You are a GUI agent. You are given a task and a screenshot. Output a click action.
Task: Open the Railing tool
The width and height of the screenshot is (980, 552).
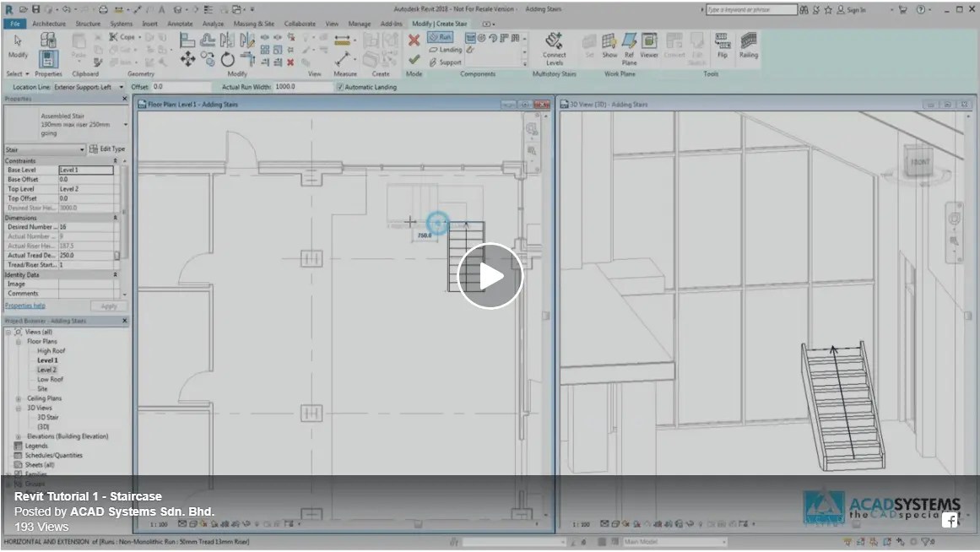pos(748,46)
